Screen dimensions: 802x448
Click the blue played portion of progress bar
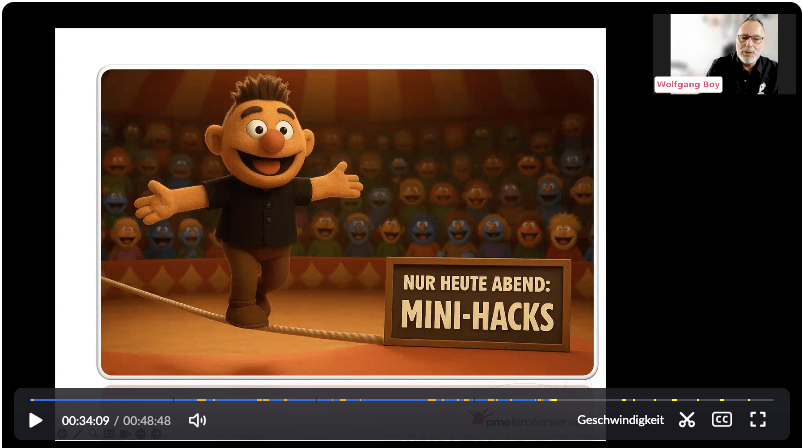pyautogui.click(x=300, y=400)
